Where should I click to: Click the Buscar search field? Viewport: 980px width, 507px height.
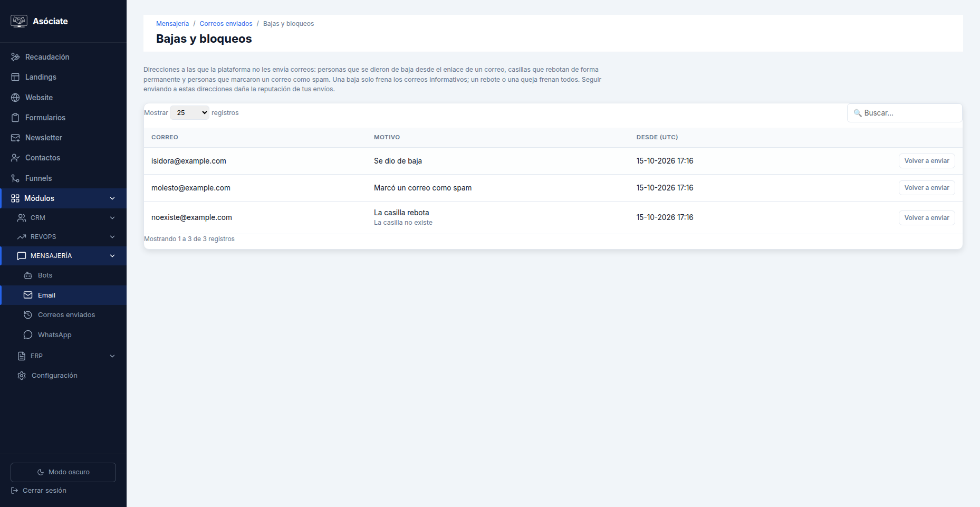pos(905,113)
